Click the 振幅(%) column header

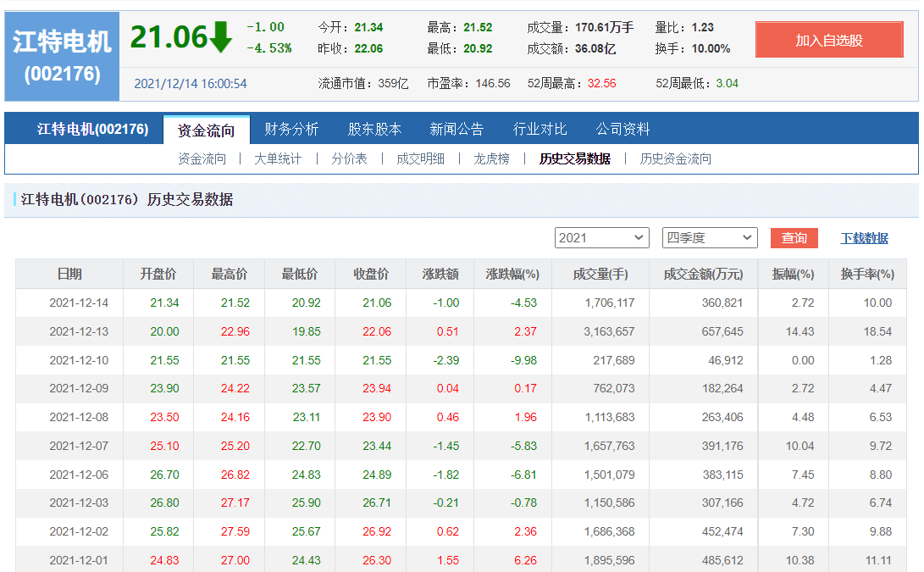point(794,275)
